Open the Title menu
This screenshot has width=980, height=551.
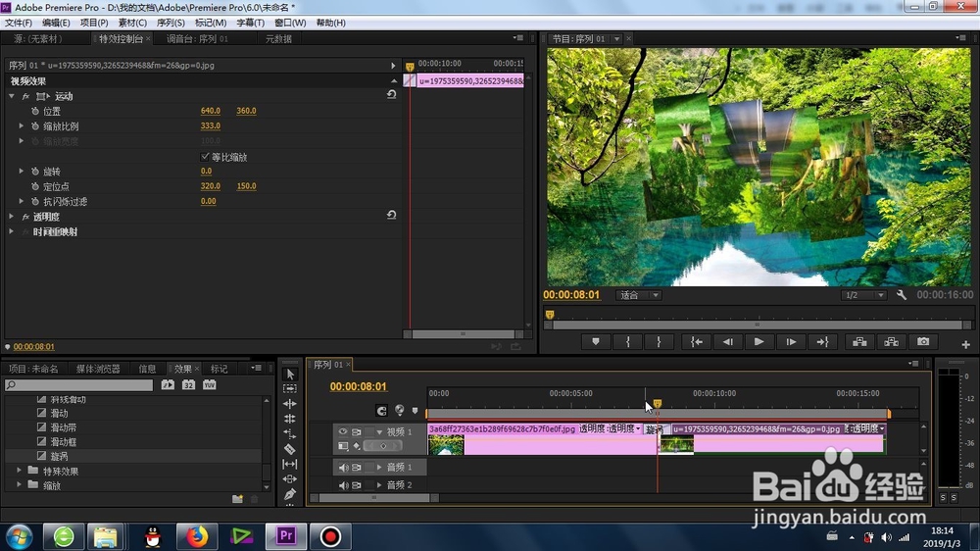[250, 23]
